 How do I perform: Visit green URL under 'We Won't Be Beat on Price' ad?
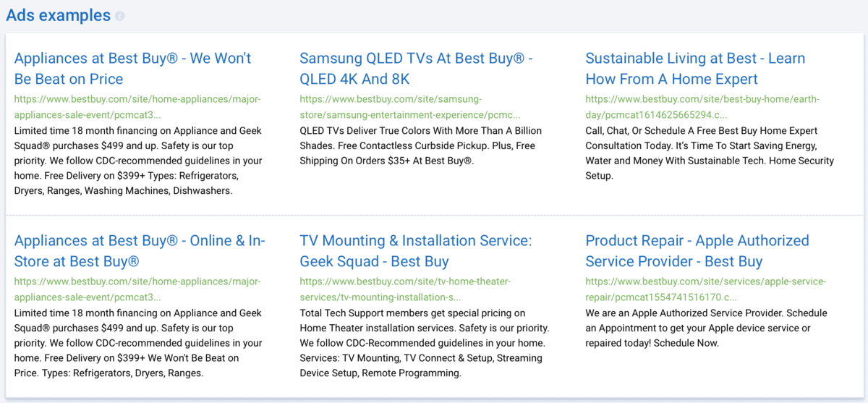(x=137, y=107)
